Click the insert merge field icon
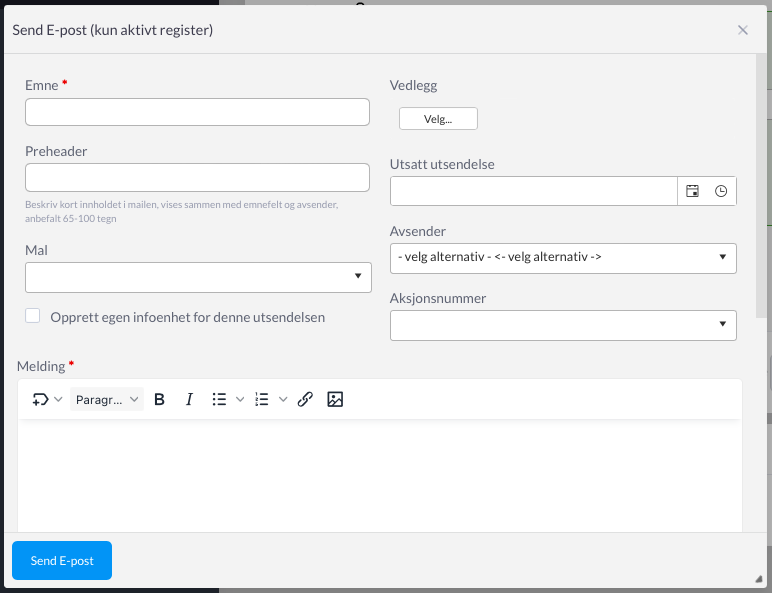The image size is (772, 593). point(40,399)
